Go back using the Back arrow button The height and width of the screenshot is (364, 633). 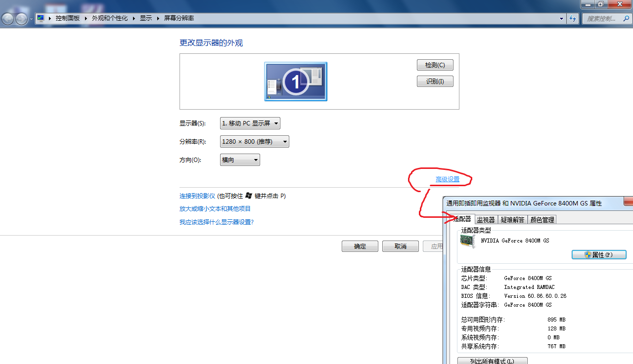point(8,19)
